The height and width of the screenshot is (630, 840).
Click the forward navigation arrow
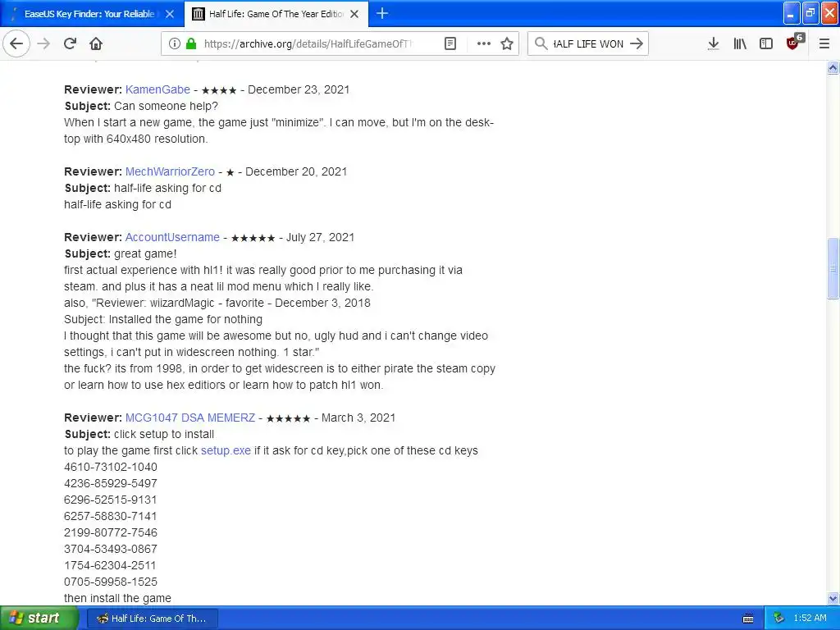tap(43, 43)
